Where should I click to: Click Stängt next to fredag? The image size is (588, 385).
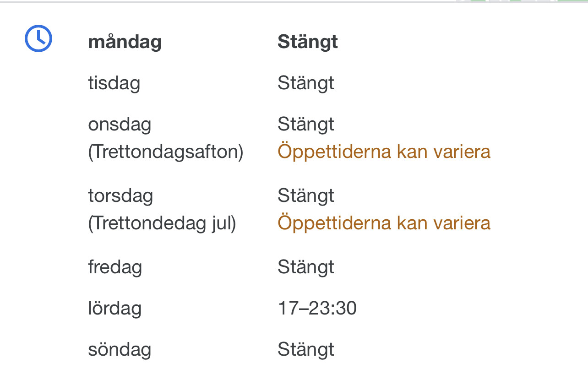306,267
